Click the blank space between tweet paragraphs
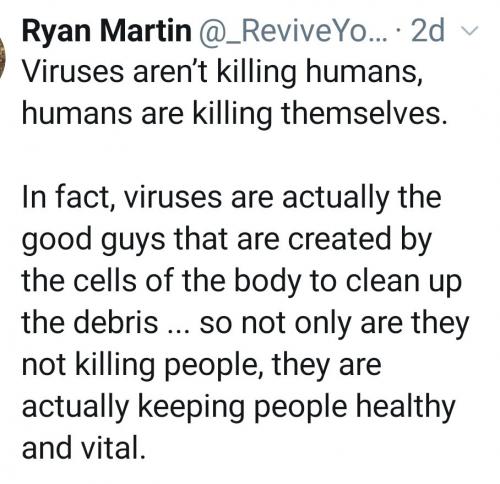 pyautogui.click(x=233, y=156)
